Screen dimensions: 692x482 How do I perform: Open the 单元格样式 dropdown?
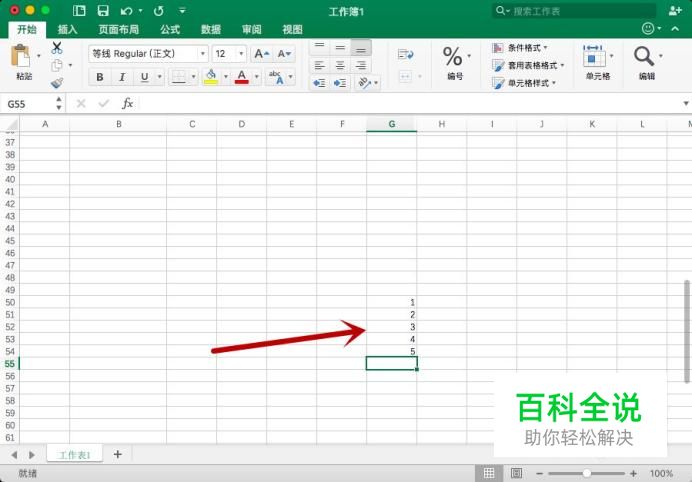point(524,83)
